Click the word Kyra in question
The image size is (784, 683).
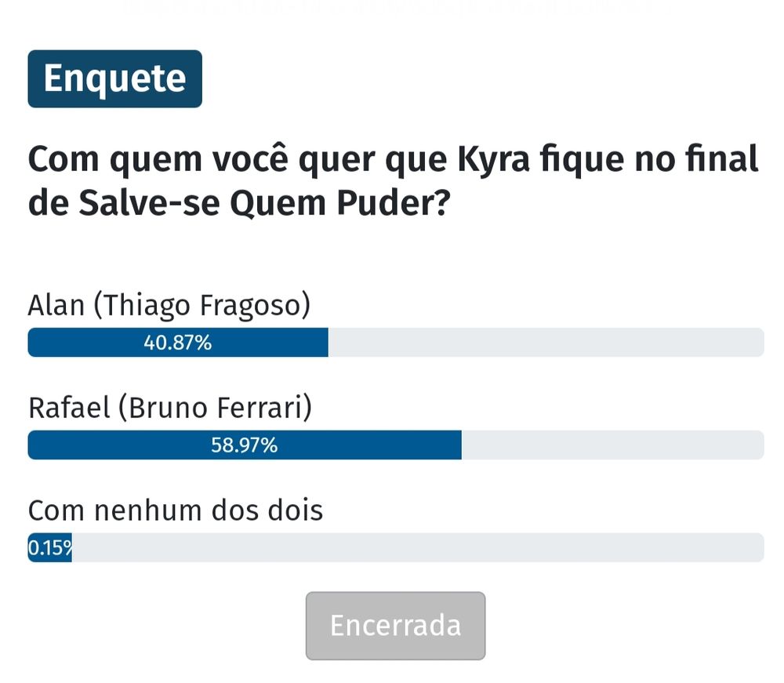(x=493, y=160)
